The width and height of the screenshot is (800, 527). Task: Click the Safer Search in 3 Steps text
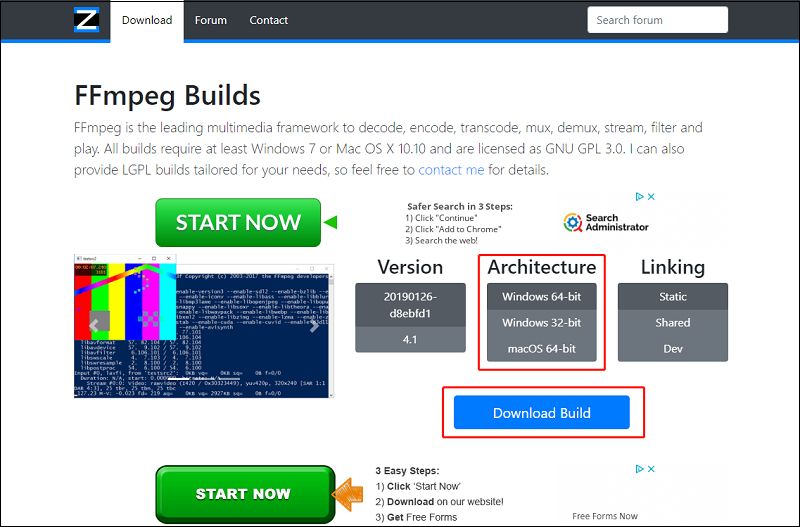(460, 207)
